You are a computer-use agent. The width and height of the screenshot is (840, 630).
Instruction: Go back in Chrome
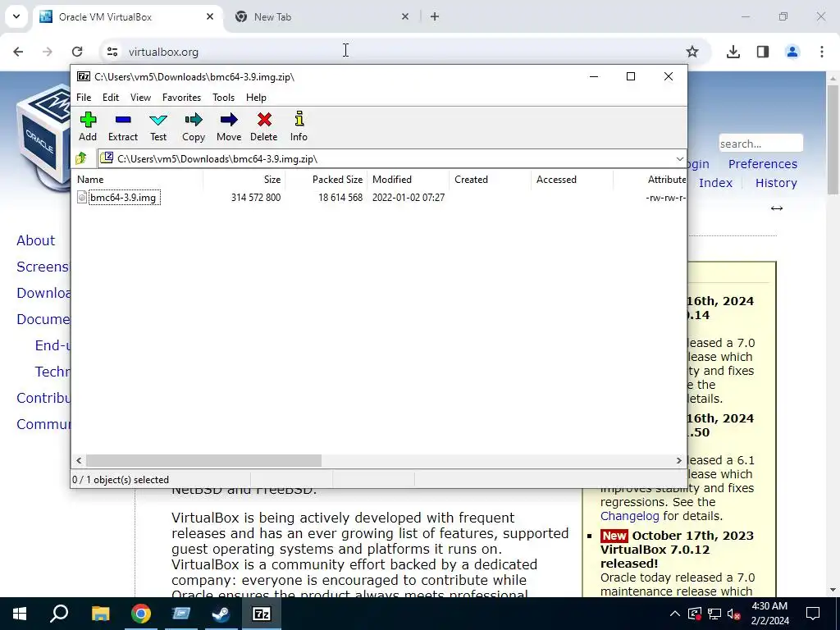point(18,52)
